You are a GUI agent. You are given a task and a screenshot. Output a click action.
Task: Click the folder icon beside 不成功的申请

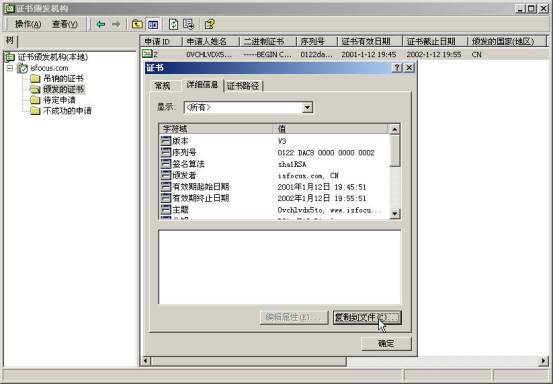[35, 111]
